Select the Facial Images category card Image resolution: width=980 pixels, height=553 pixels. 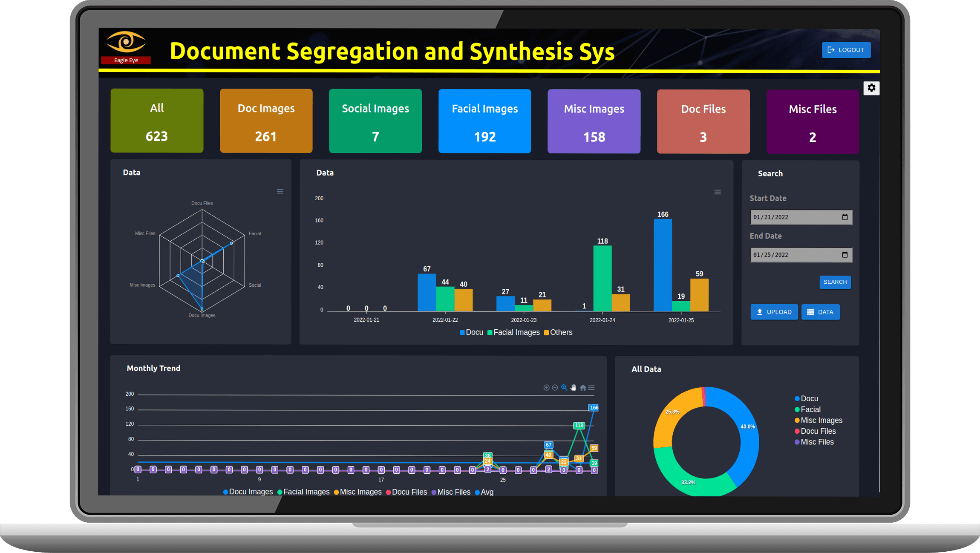click(x=484, y=121)
